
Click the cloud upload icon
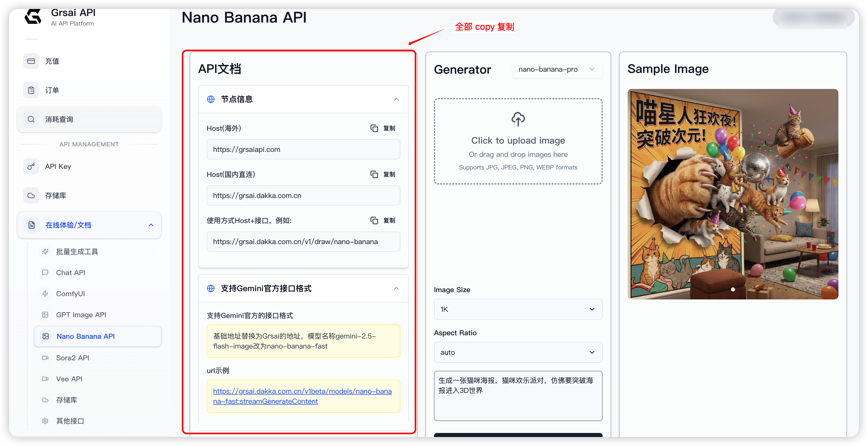pyautogui.click(x=518, y=119)
